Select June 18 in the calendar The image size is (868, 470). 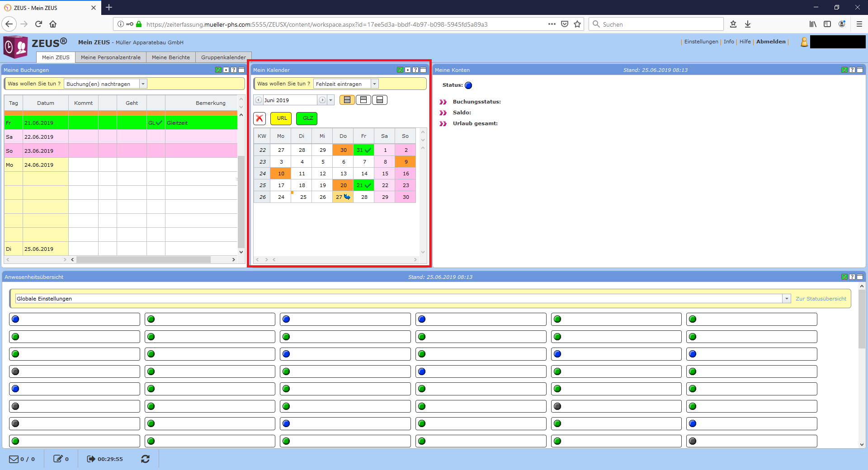tap(302, 185)
